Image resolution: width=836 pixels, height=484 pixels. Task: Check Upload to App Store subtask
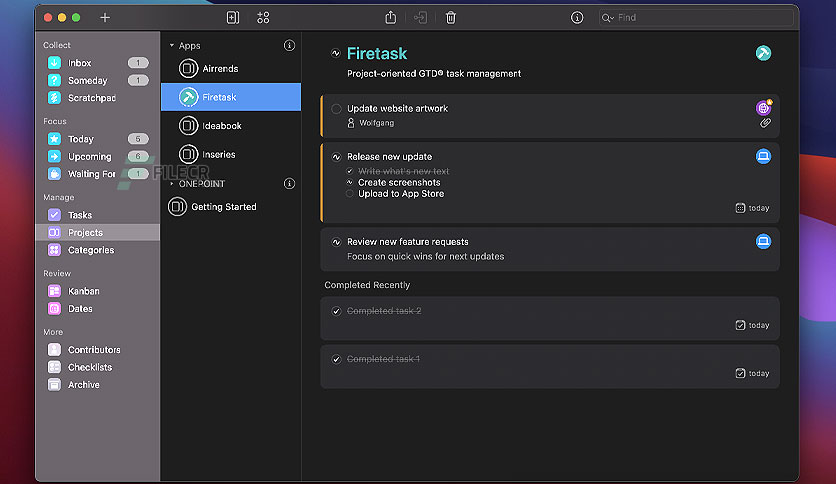(350, 193)
